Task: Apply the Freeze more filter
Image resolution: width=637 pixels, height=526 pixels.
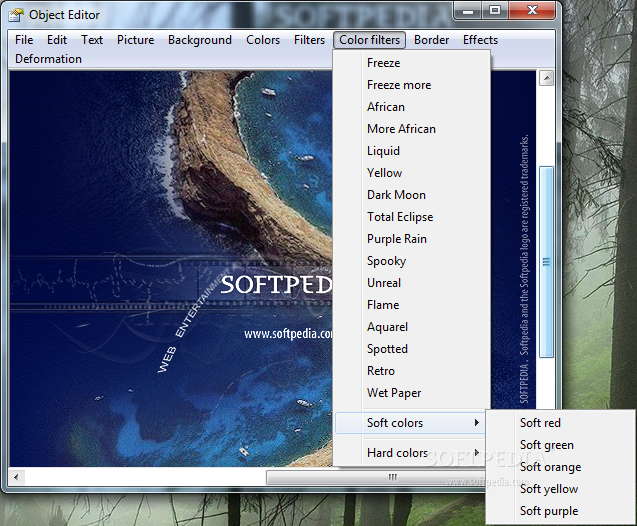Action: point(412,85)
